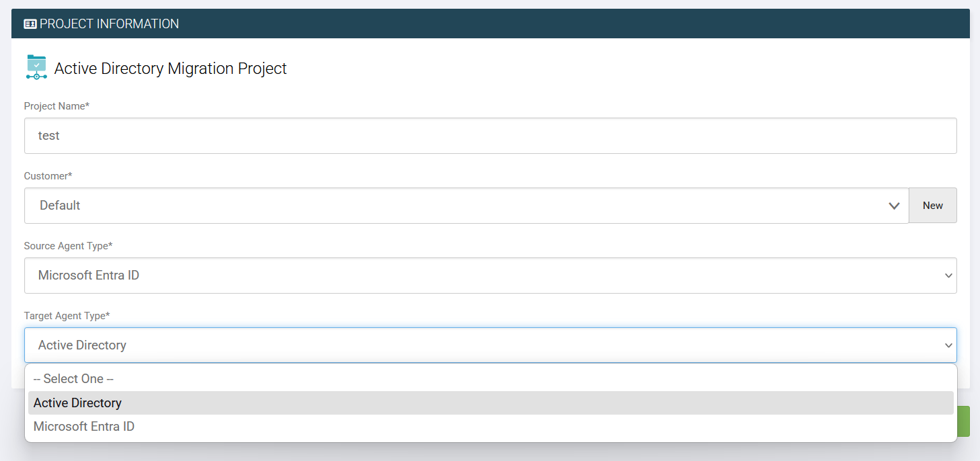
Task: Click the Target Agent Type chevron arrow
Action: [948, 345]
